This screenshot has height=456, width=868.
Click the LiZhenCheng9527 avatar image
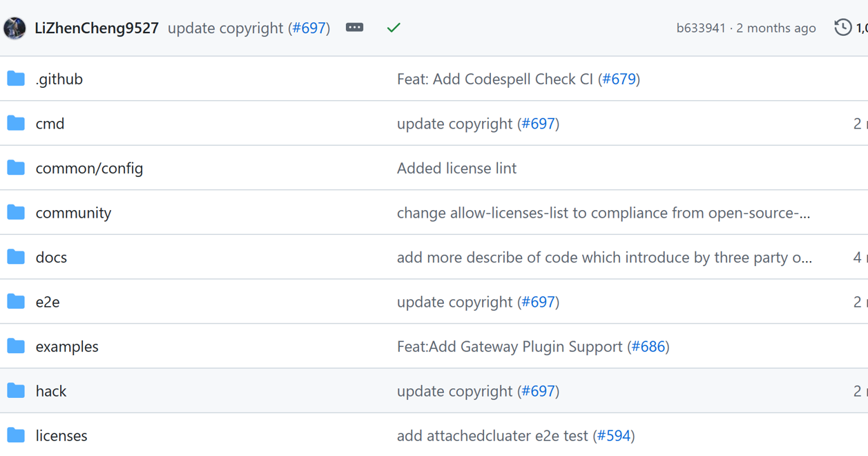click(15, 28)
